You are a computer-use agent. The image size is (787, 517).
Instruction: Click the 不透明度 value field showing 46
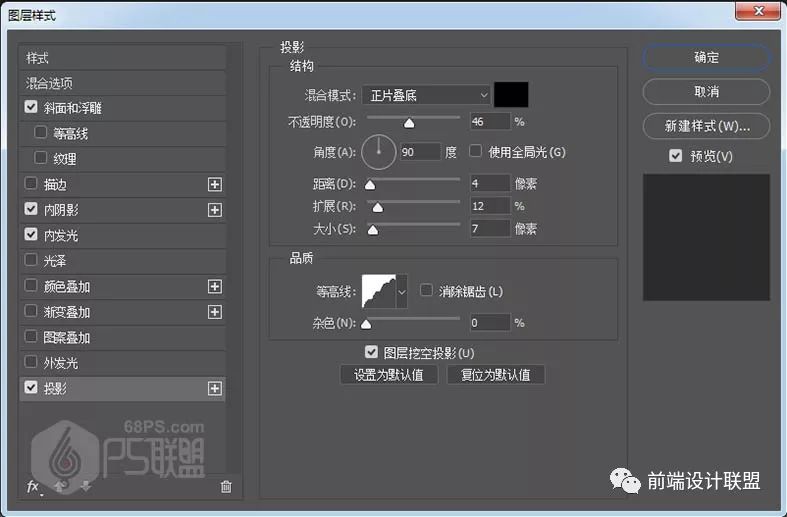490,121
